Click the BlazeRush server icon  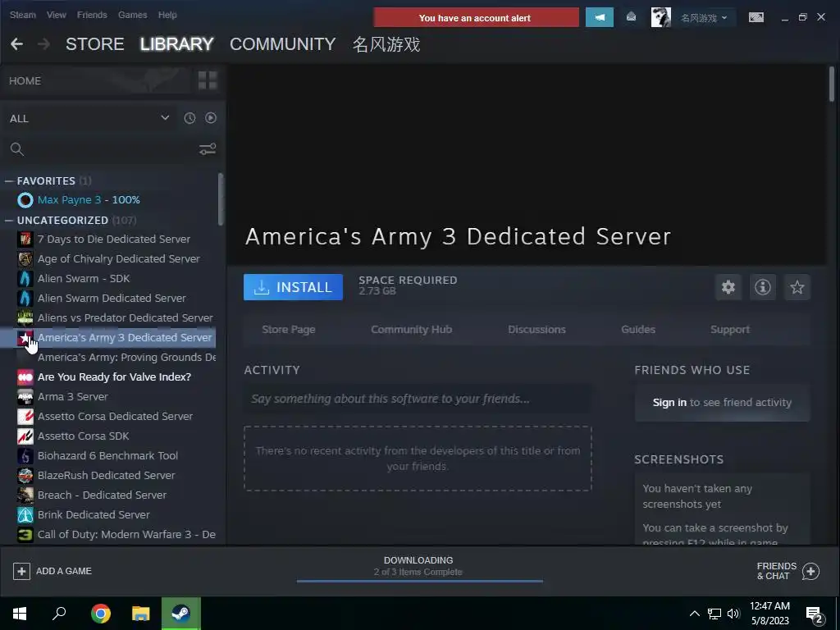pyautogui.click(x=25, y=475)
